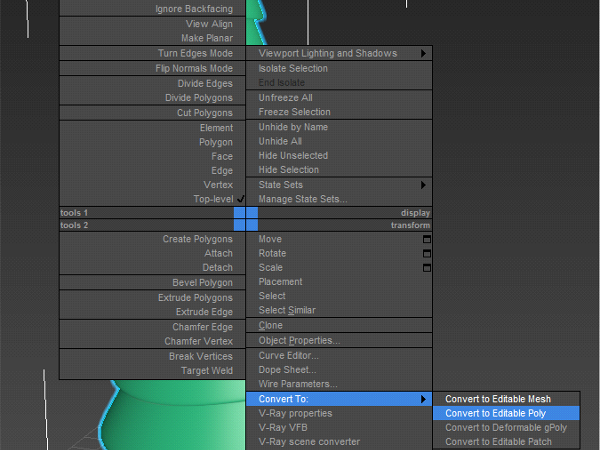Open Wire Parameters...
Image resolution: width=600 pixels, height=450 pixels.
point(339,384)
